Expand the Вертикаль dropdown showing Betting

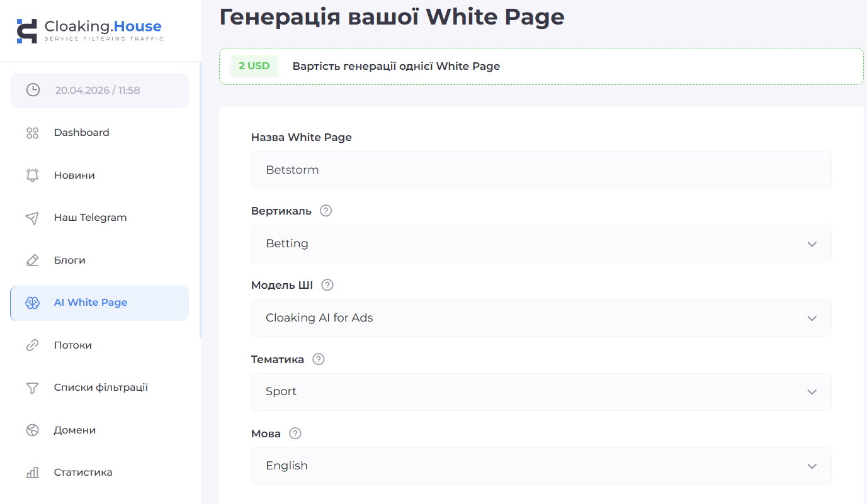click(540, 244)
